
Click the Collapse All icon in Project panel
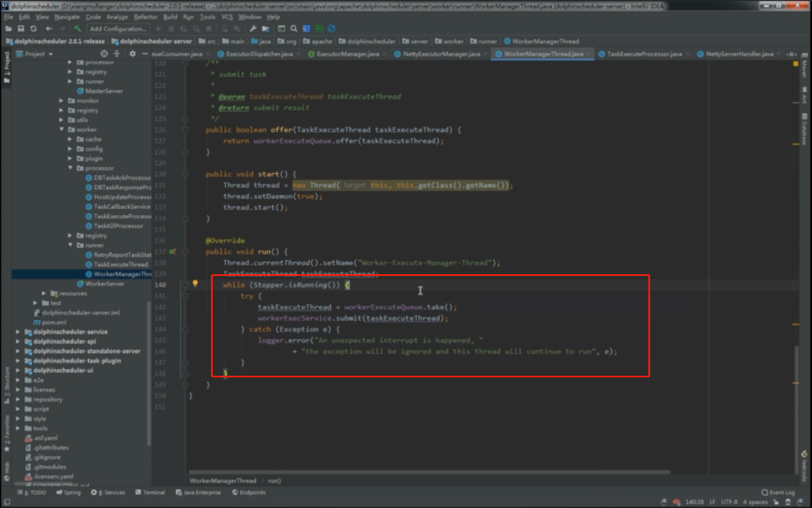pos(117,54)
